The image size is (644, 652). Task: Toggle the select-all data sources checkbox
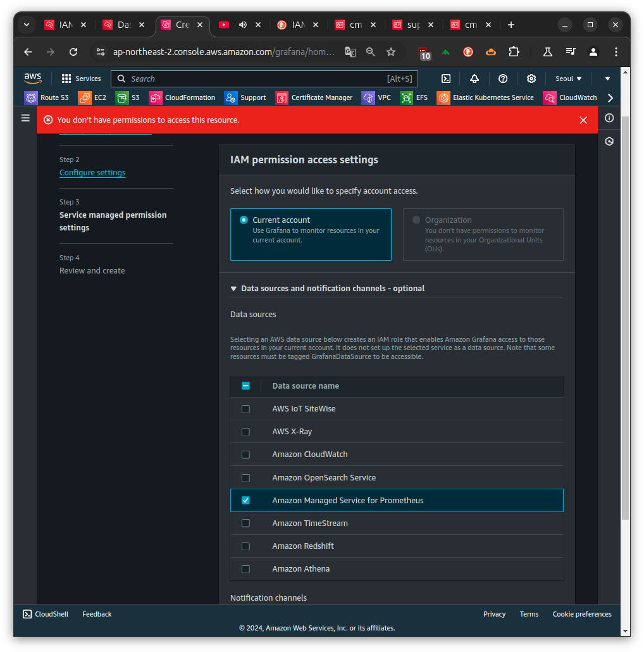click(x=245, y=386)
